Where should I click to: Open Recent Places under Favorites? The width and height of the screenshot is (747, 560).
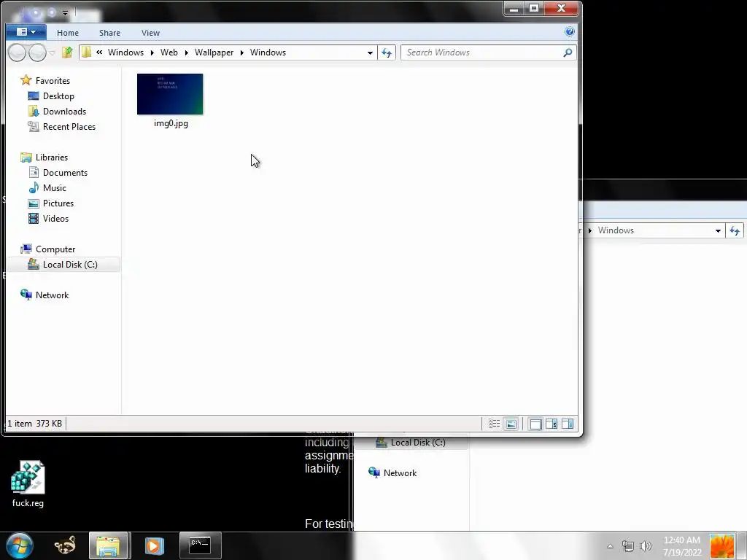pyautogui.click(x=69, y=127)
